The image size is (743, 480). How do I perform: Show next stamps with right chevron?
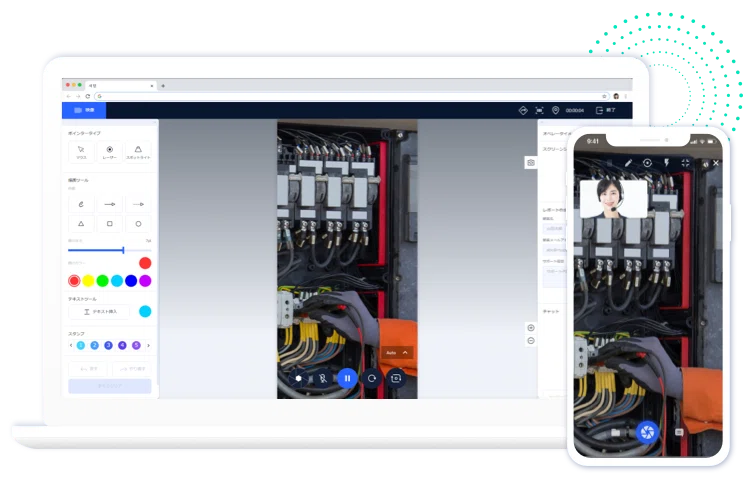(149, 345)
